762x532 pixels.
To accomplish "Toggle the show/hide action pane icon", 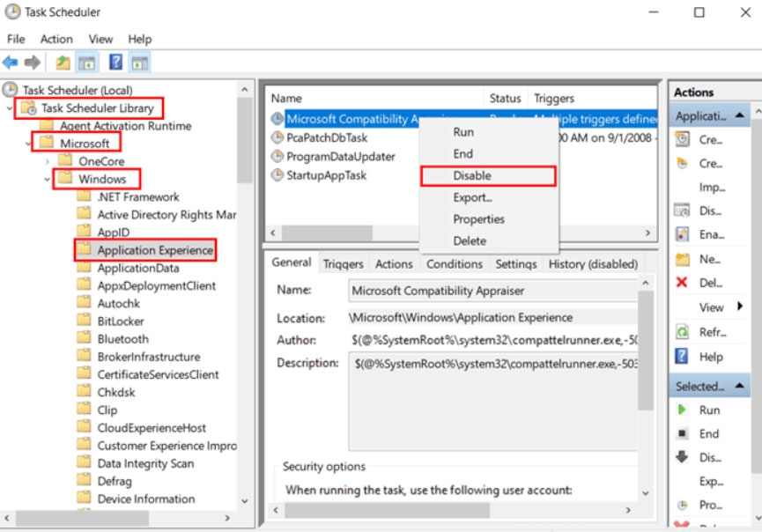I will point(140,63).
